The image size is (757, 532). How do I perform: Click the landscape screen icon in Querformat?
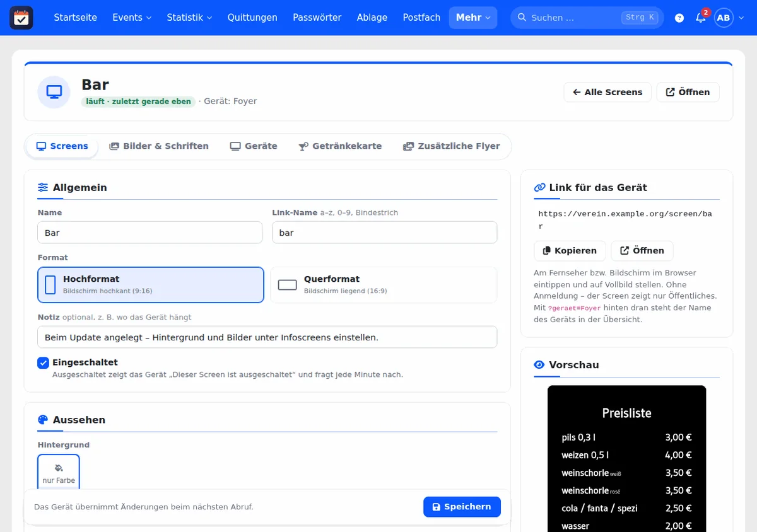288,285
